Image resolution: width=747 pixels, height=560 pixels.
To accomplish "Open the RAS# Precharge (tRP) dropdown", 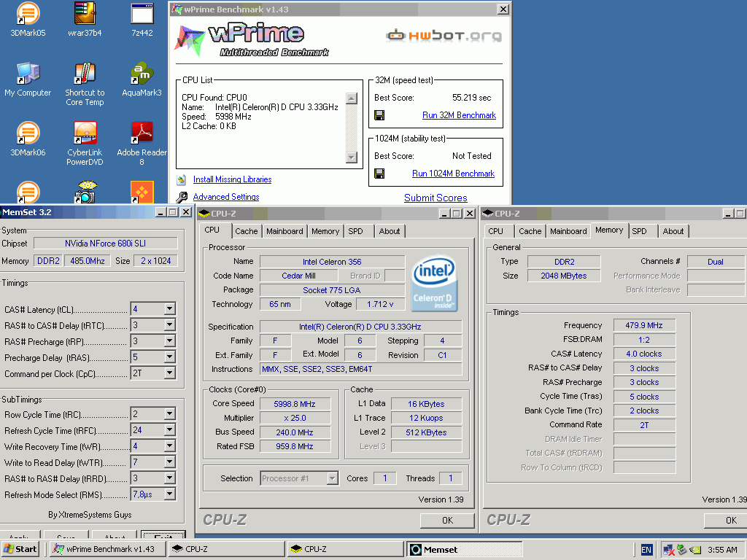I will tap(169, 341).
